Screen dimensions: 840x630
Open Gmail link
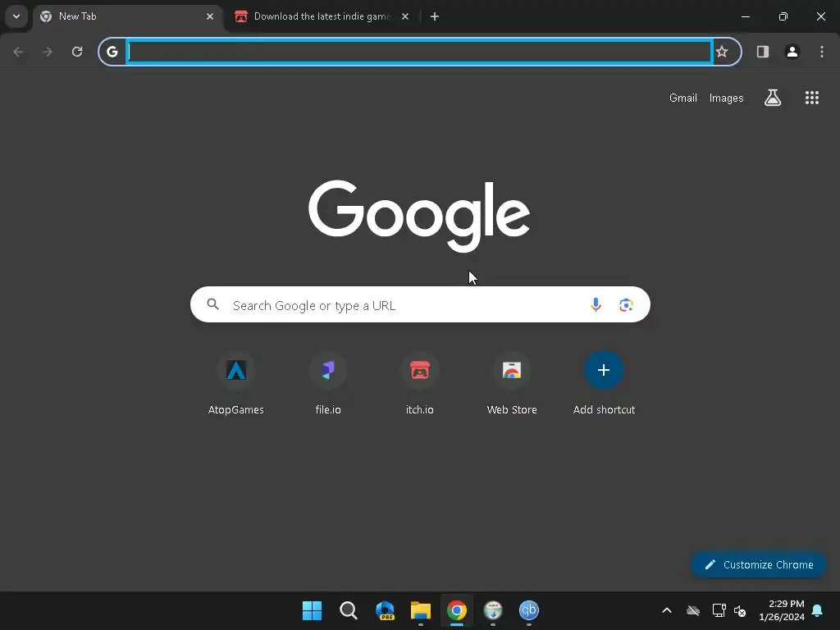coord(683,98)
